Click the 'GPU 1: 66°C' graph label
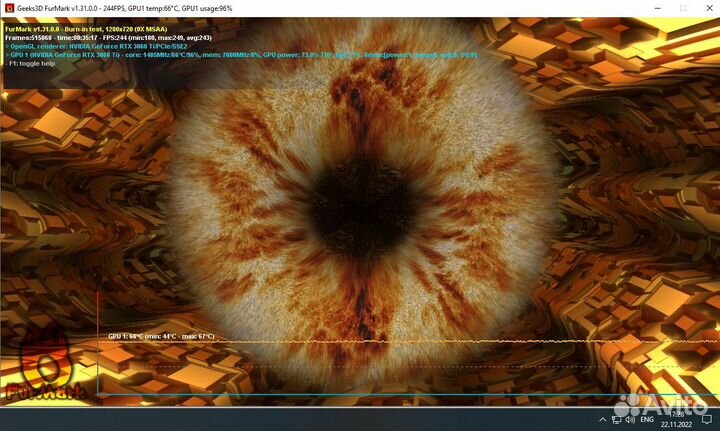 [161, 336]
